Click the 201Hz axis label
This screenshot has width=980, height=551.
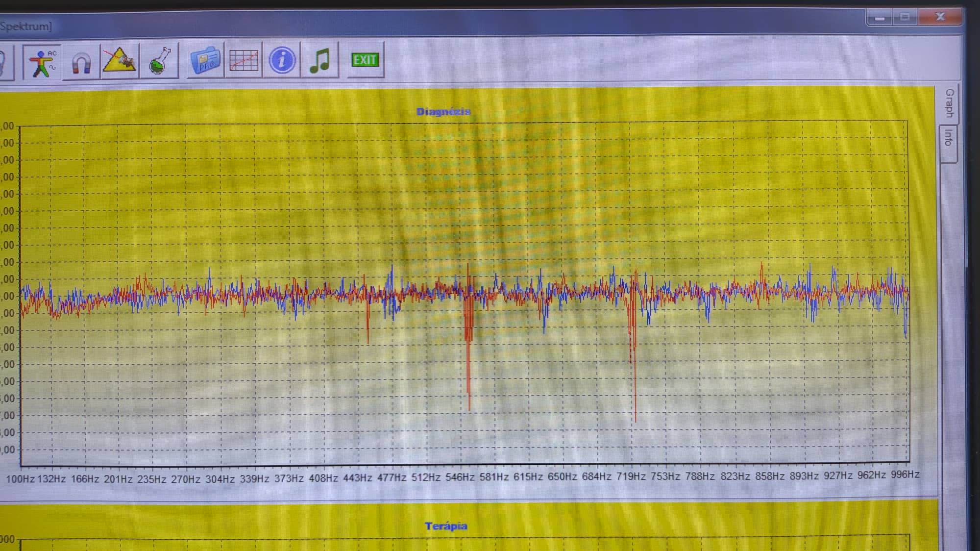pos(118,479)
